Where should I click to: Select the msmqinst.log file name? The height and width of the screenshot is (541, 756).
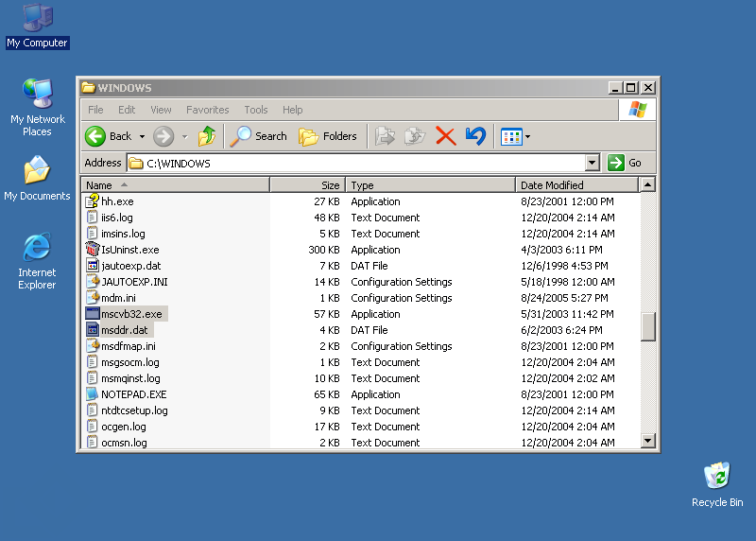pos(130,378)
